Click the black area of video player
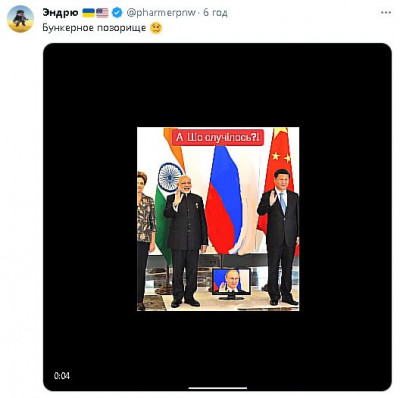 coord(90,217)
